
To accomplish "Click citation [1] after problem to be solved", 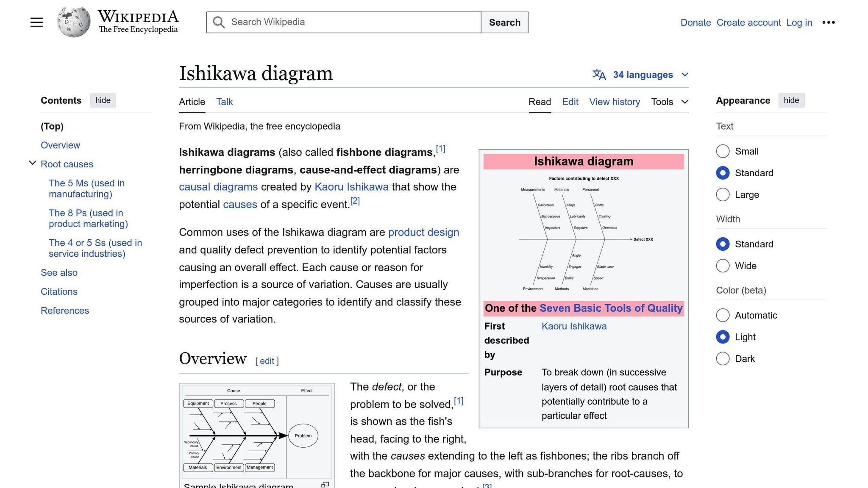I will [459, 401].
